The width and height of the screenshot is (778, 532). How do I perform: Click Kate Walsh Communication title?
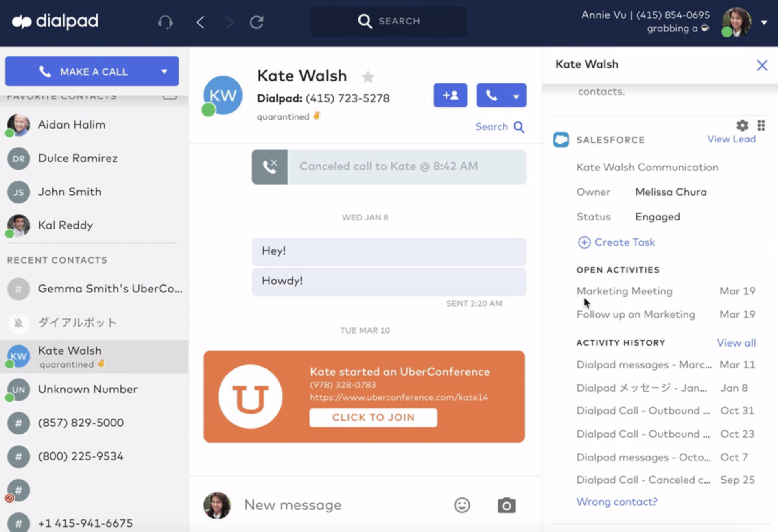point(647,167)
